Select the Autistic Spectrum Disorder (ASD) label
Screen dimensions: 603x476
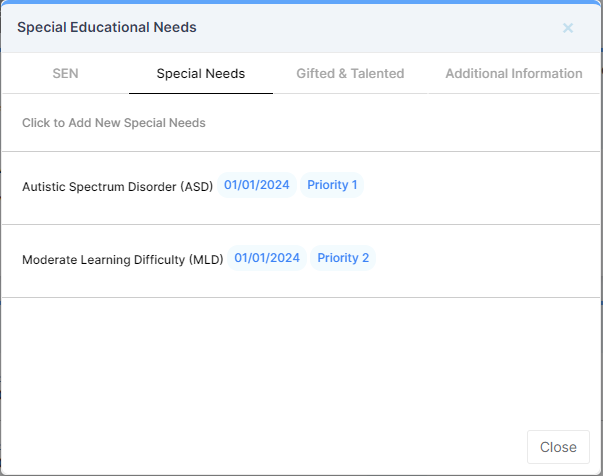[118, 186]
